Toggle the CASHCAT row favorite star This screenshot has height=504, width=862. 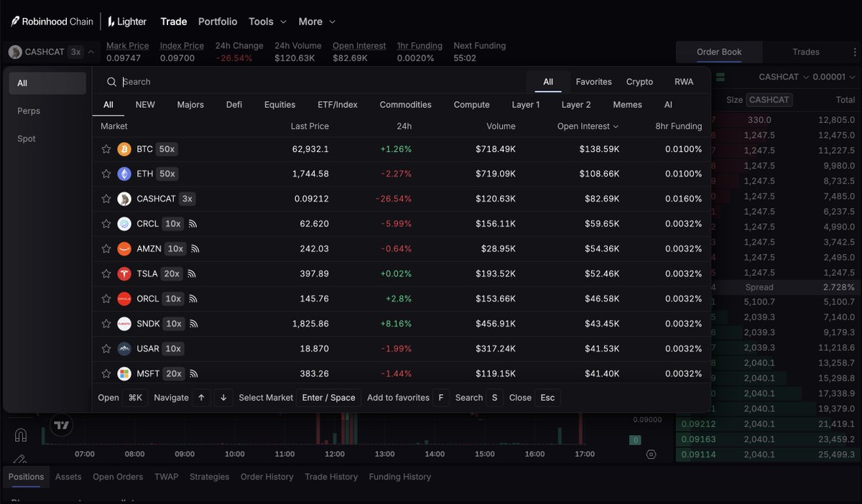106,199
